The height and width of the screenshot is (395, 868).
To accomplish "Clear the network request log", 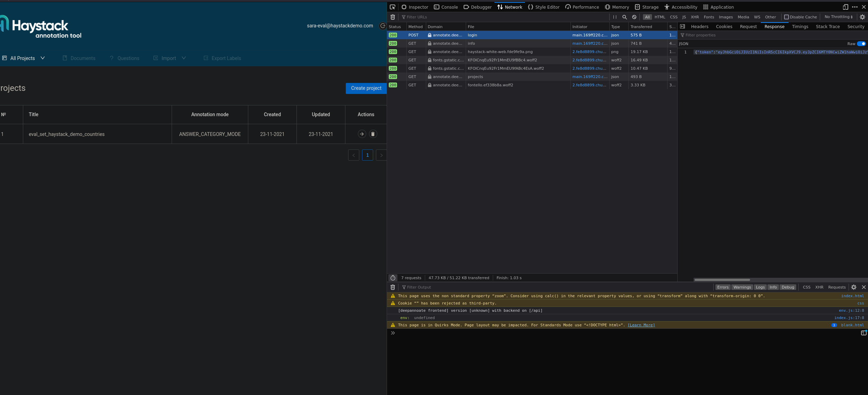I will (x=393, y=17).
